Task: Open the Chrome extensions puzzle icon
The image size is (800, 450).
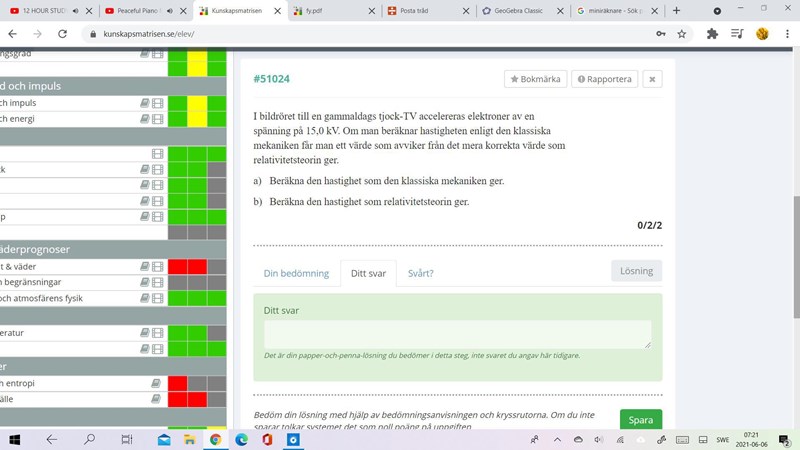Action: pos(712,33)
